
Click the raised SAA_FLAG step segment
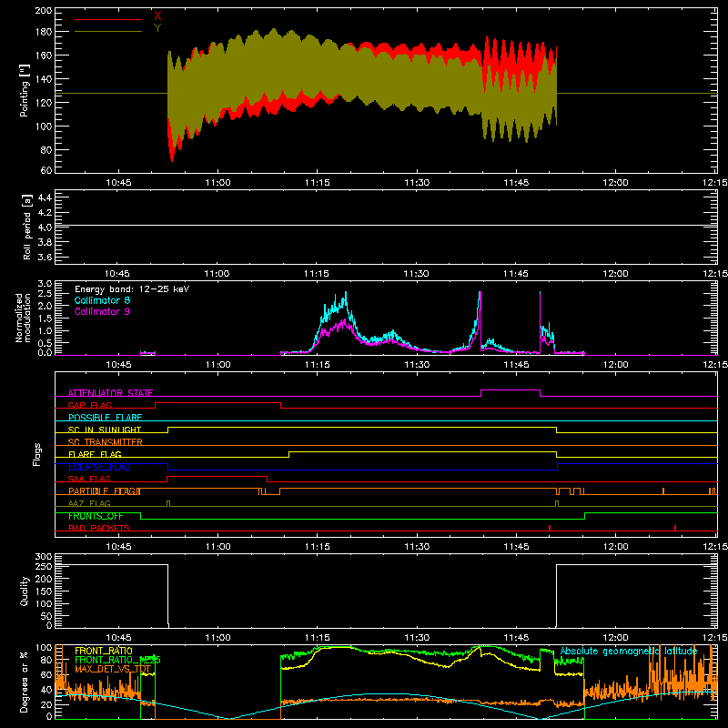217,476
